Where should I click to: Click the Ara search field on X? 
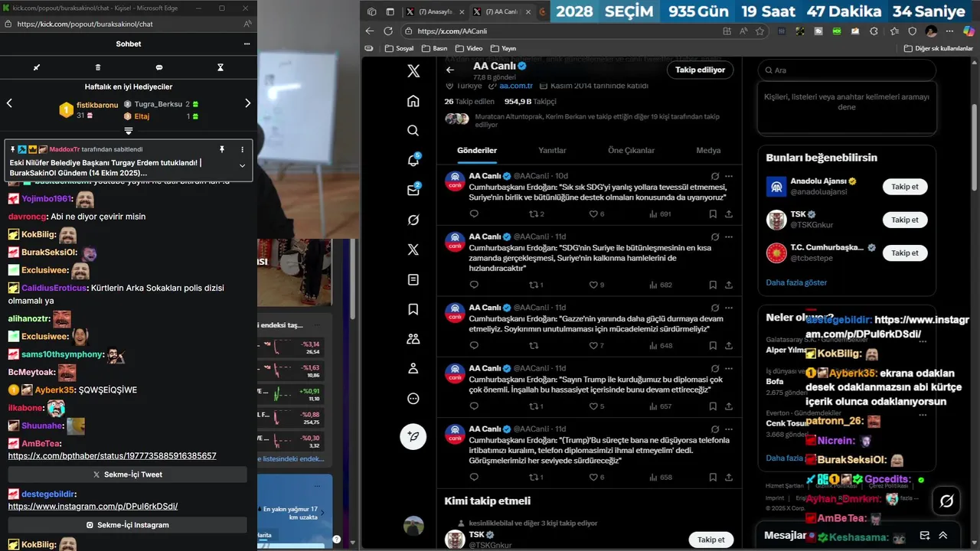(847, 70)
